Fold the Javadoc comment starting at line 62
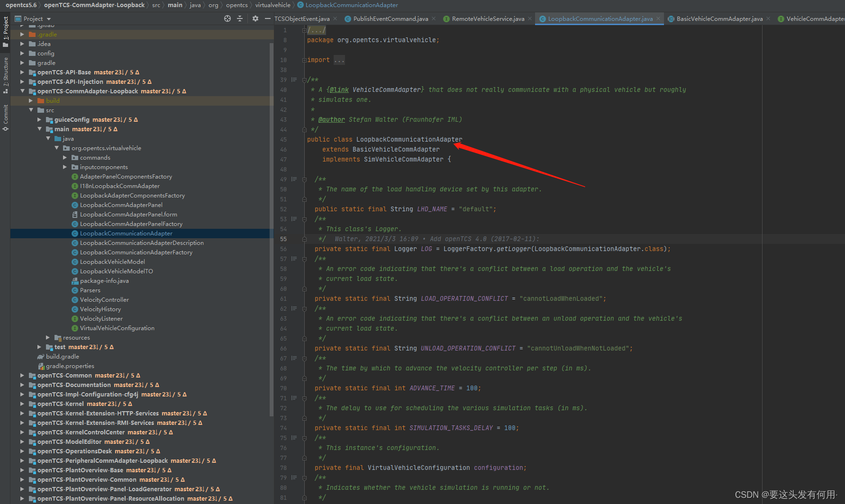 tap(304, 309)
